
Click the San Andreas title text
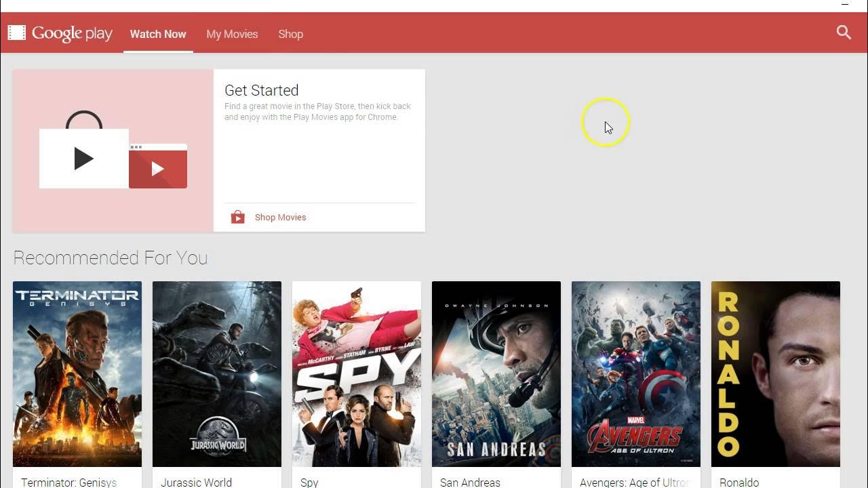(470, 483)
